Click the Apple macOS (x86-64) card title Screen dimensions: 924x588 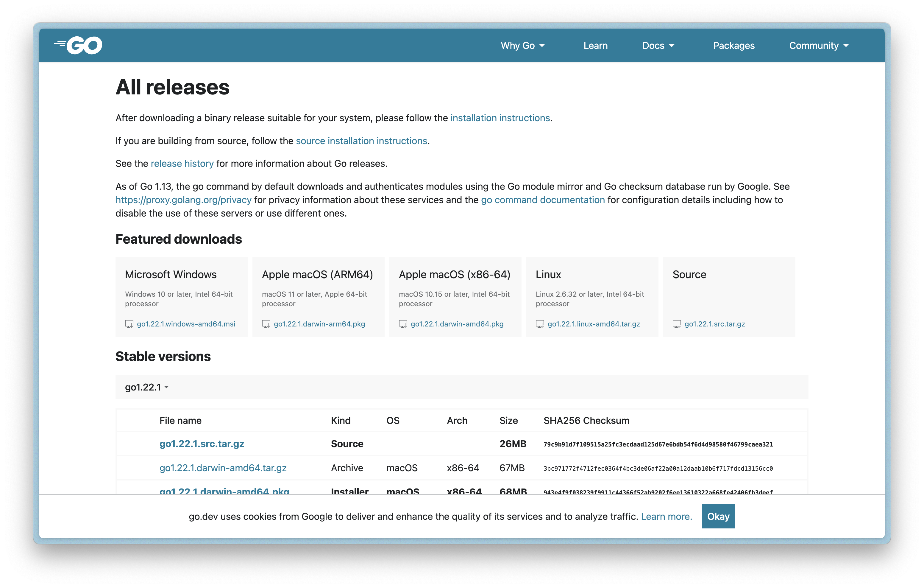[454, 274]
